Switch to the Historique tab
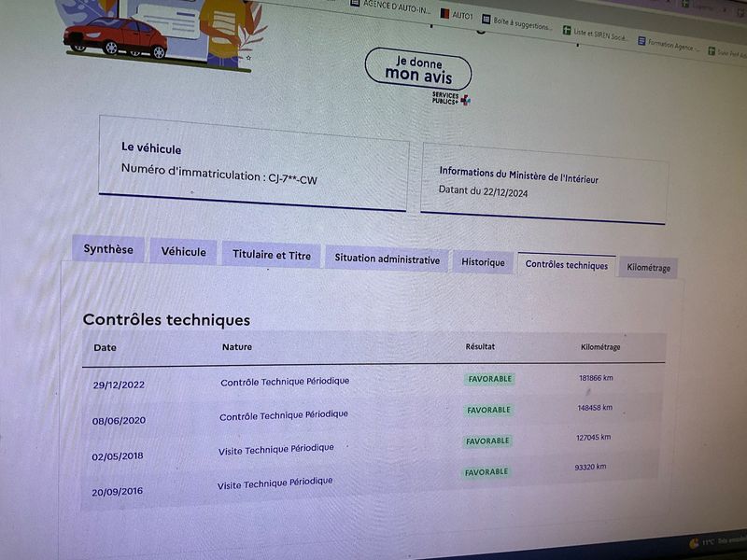Image resolution: width=747 pixels, height=560 pixels. click(483, 262)
